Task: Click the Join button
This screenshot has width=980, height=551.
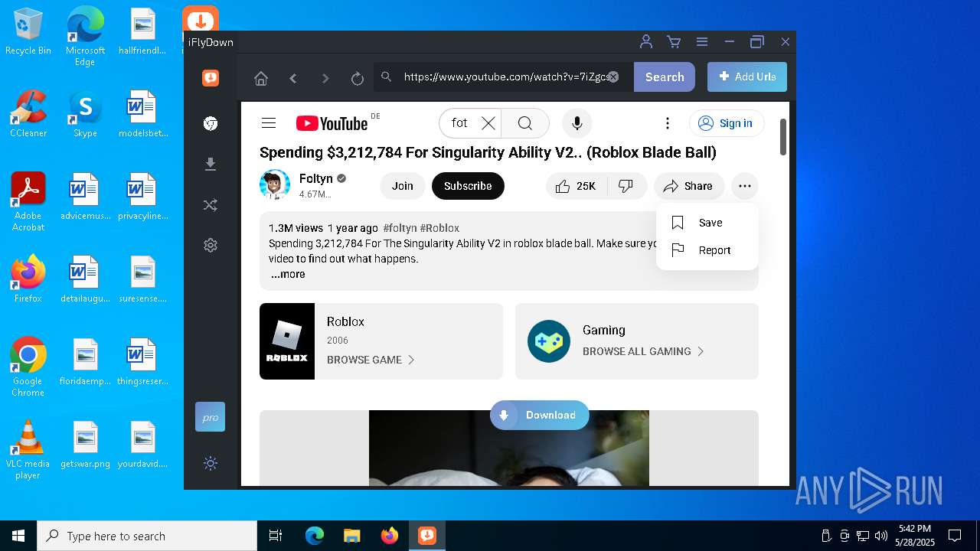Action: [403, 186]
